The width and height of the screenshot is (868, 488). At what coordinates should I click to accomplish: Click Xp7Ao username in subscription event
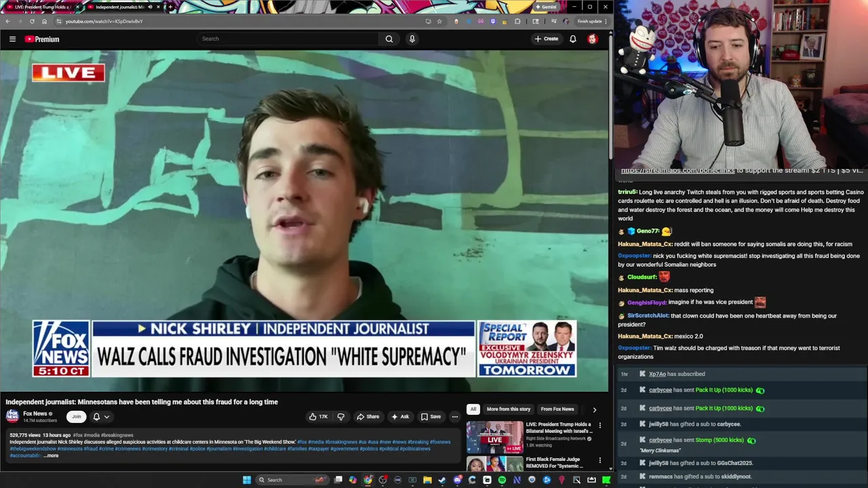(x=657, y=374)
